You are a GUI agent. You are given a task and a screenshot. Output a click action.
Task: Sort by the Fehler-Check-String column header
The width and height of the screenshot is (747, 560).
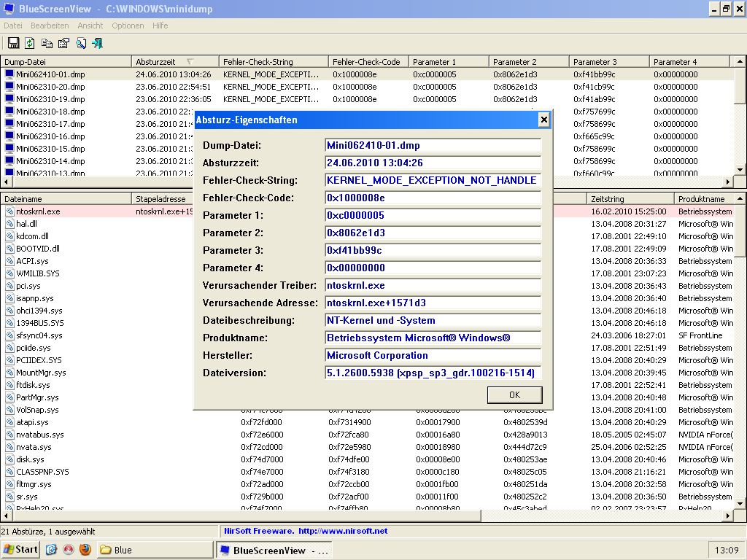[x=274, y=62]
